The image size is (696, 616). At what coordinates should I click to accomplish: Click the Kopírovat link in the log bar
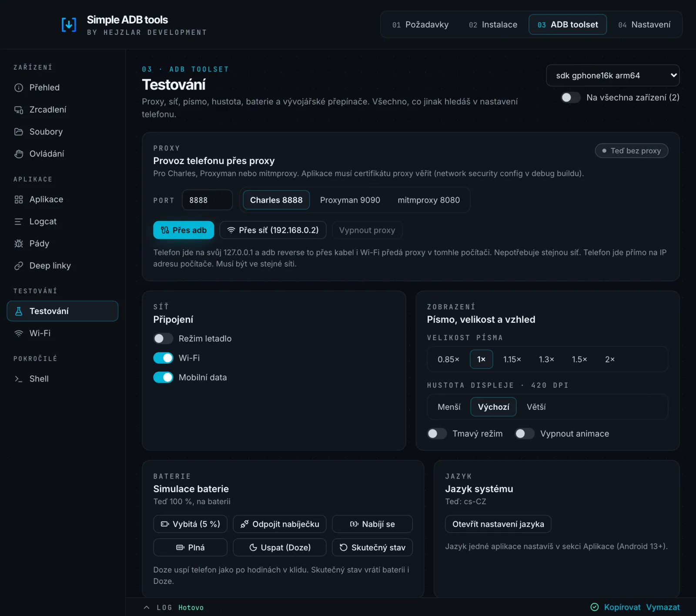coord(622,607)
